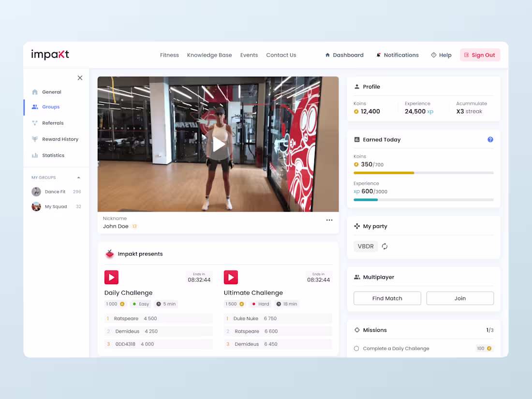This screenshot has width=532, height=399.
Task: Open the Groups sidebar section
Action: 50,107
